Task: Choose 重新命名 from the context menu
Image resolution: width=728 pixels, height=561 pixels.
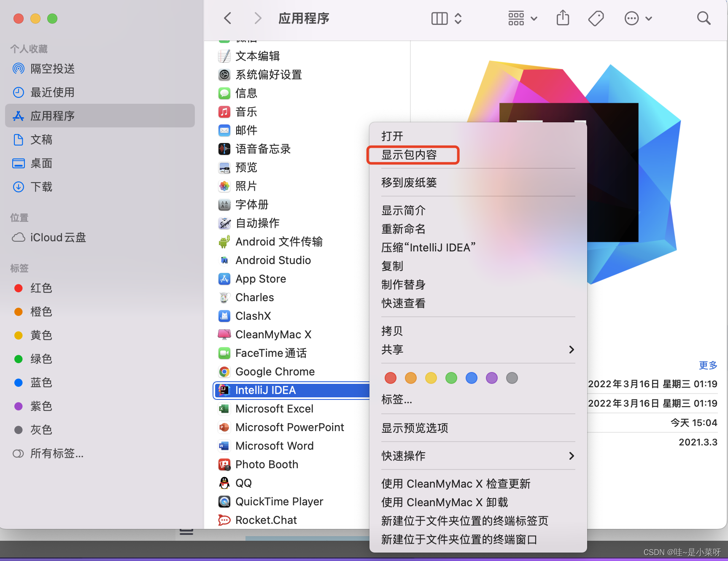Action: (x=478, y=229)
